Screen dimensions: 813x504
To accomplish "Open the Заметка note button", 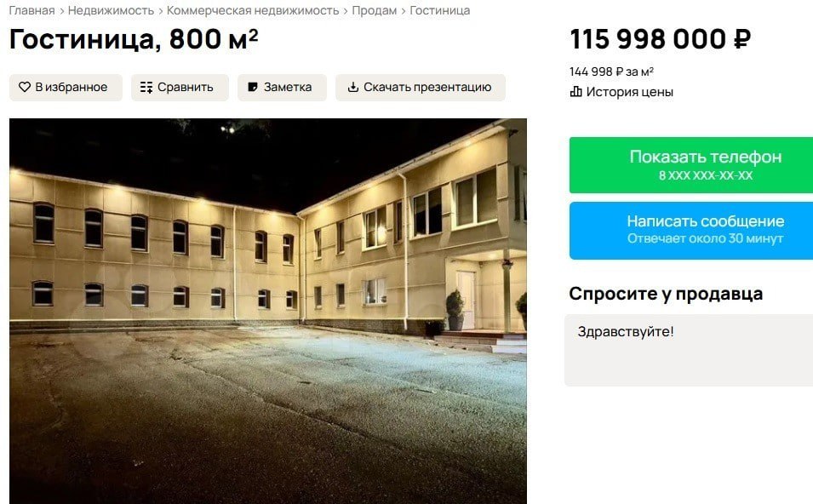I will point(282,87).
